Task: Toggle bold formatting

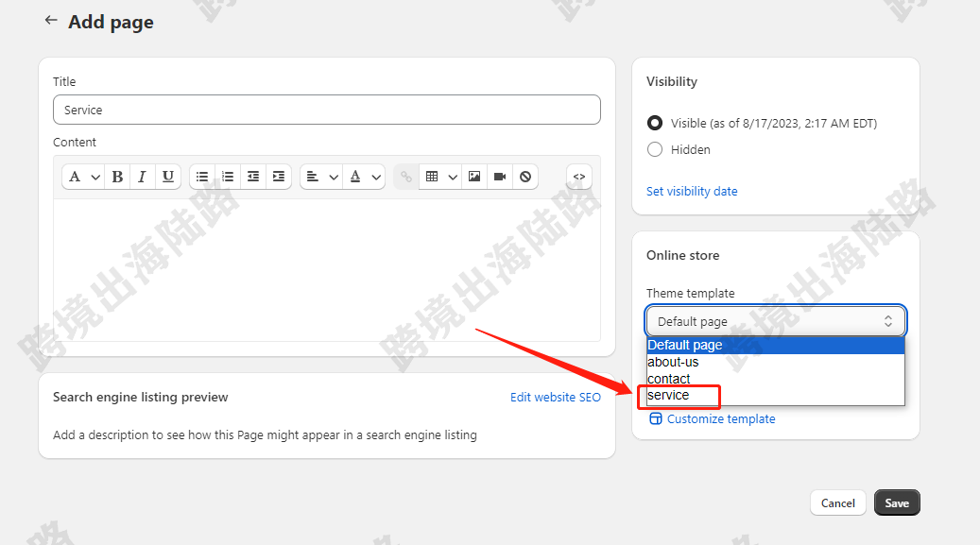Action: [x=117, y=177]
